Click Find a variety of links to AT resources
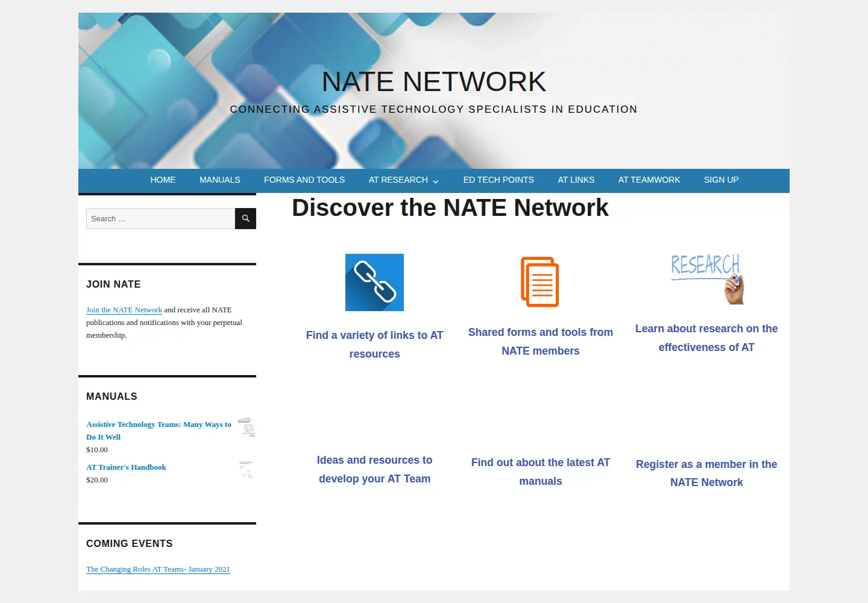 374,344
